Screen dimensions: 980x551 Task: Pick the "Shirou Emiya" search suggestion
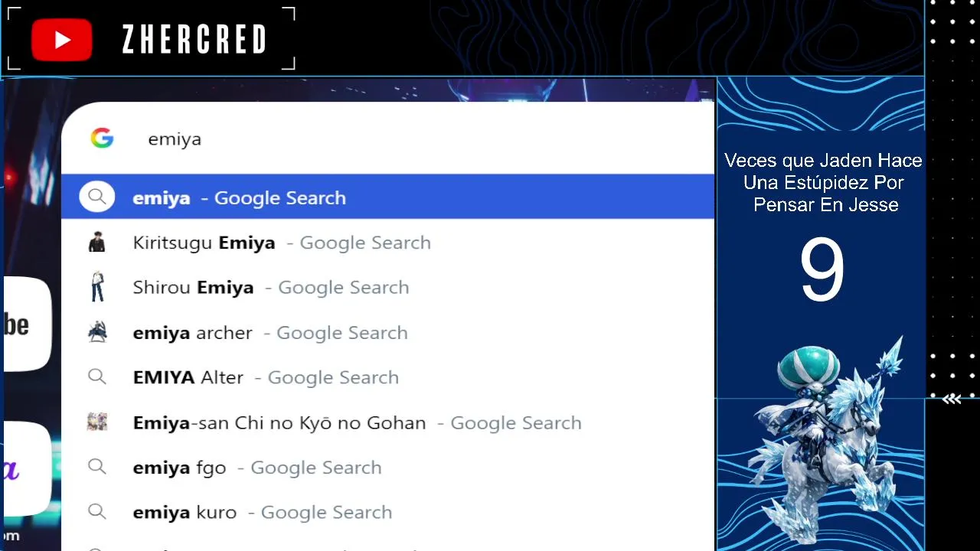(x=194, y=287)
